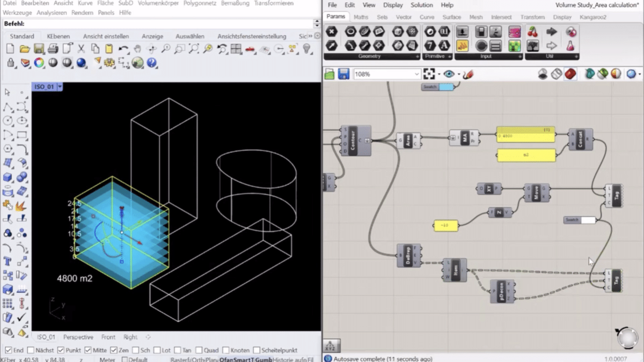Switch to the Maths tab in Grasshopper

point(361,17)
